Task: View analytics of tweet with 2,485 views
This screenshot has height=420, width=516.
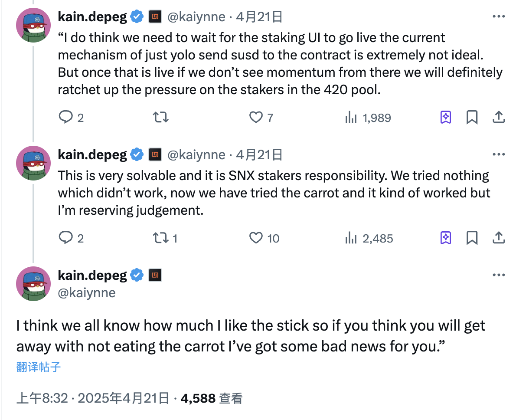Action: pos(351,238)
